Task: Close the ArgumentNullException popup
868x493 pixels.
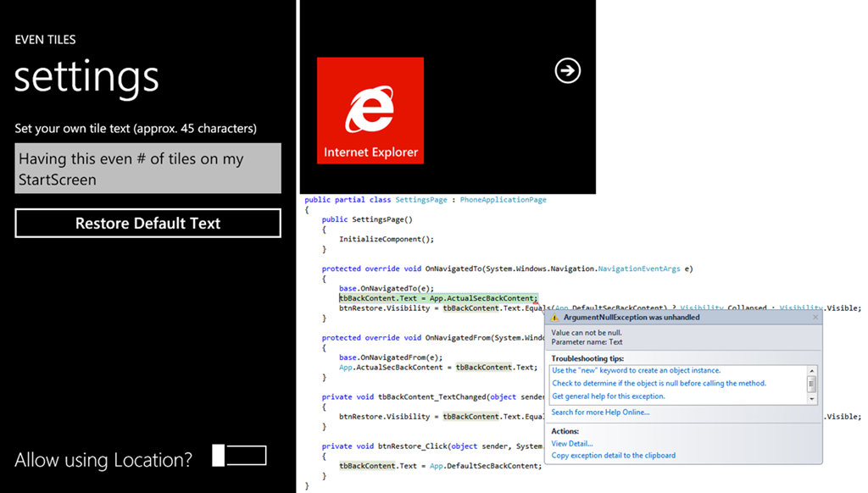Action: click(815, 318)
